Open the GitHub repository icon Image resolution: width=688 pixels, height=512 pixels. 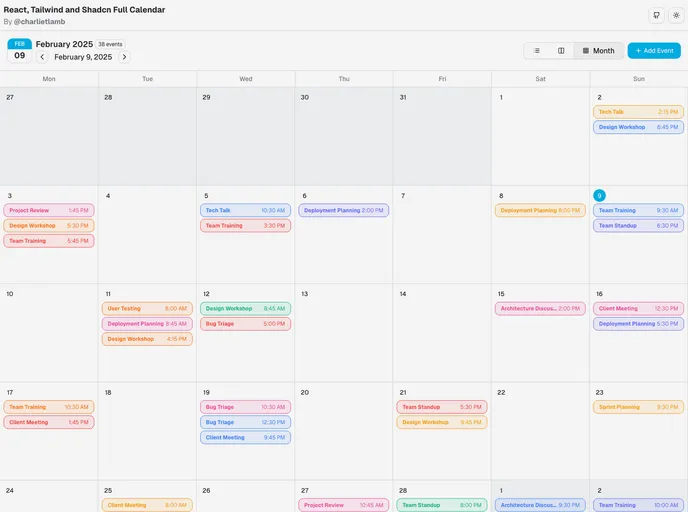[656, 16]
